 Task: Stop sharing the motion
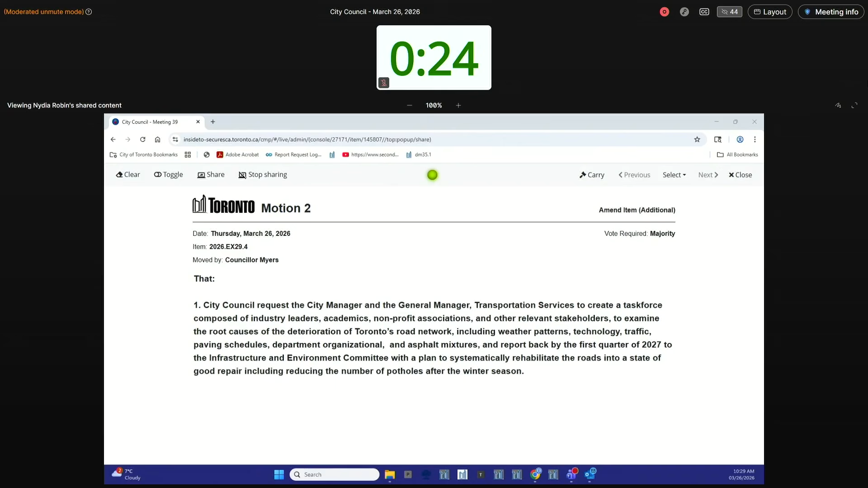point(263,175)
